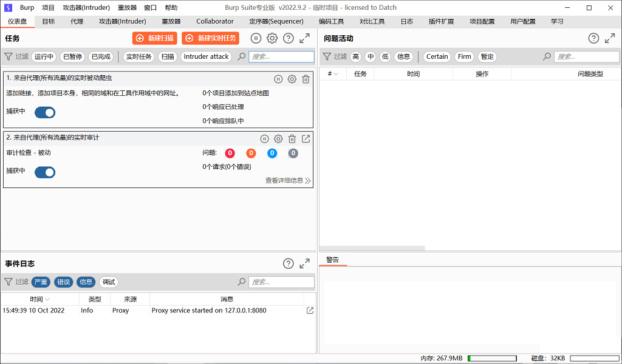The width and height of the screenshot is (622, 364).
Task: Toggle the Certain confidence filter
Action: pyautogui.click(x=437, y=56)
